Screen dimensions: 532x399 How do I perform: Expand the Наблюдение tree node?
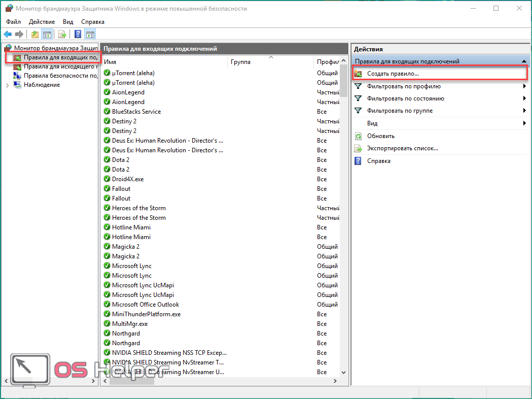coord(8,85)
